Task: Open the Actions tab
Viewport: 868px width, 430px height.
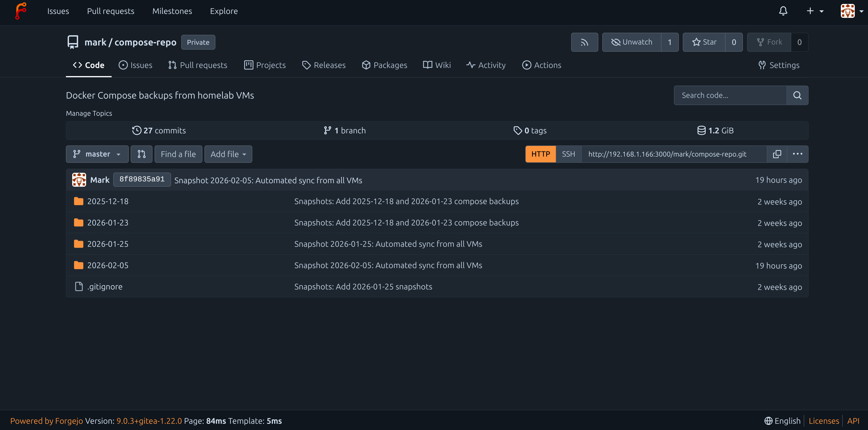Action: (541, 65)
